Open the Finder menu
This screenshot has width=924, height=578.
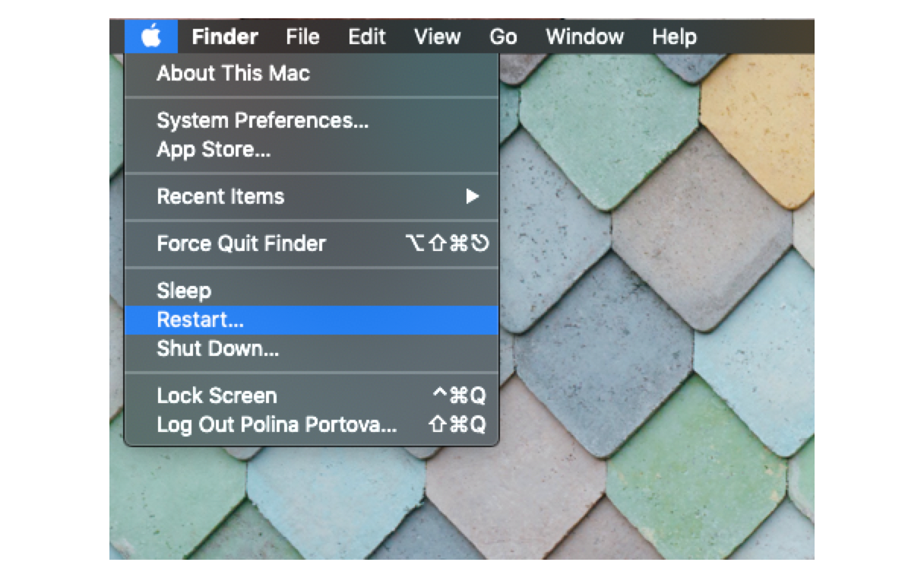point(224,36)
